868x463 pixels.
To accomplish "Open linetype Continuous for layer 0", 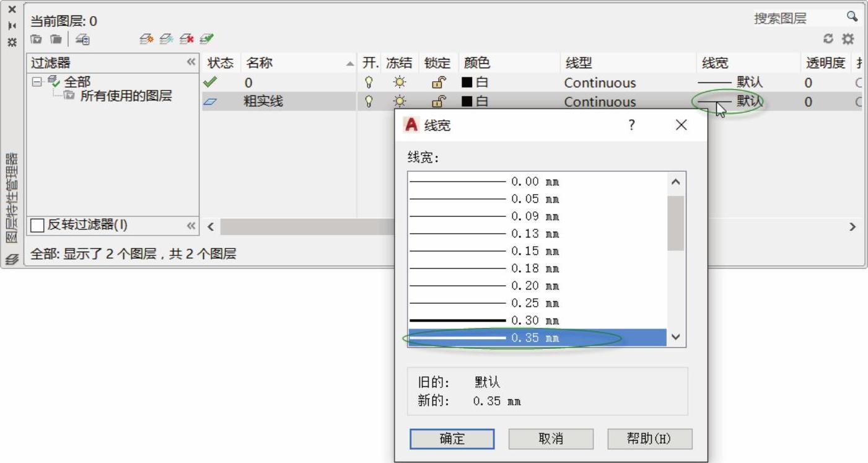I will tap(600, 82).
